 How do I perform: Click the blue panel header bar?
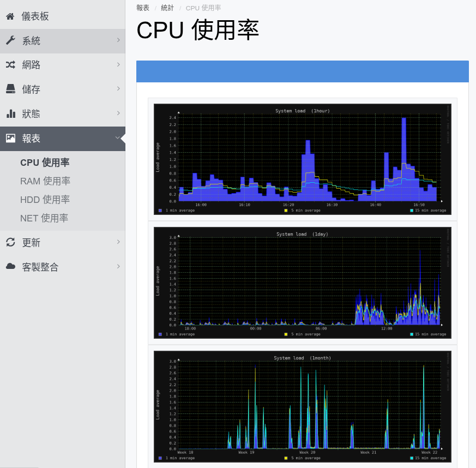(303, 71)
